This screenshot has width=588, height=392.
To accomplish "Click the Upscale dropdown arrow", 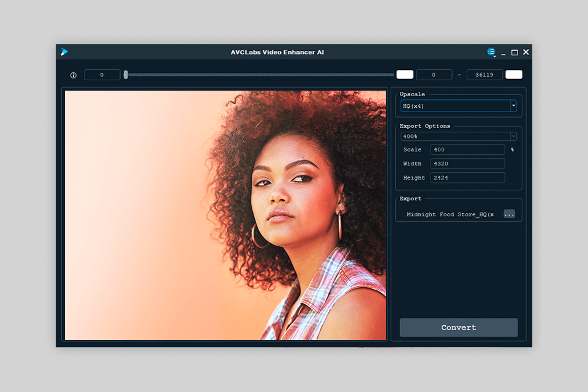I will click(x=513, y=106).
